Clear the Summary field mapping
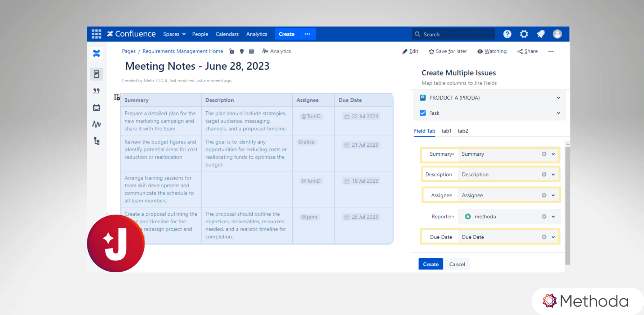The height and width of the screenshot is (315, 644). 544,154
